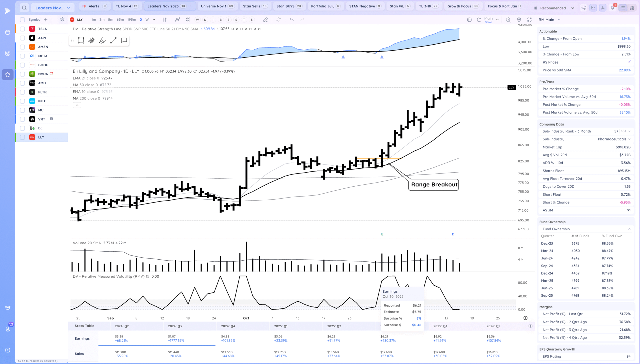Click the orange range breakout line

(x=395, y=158)
